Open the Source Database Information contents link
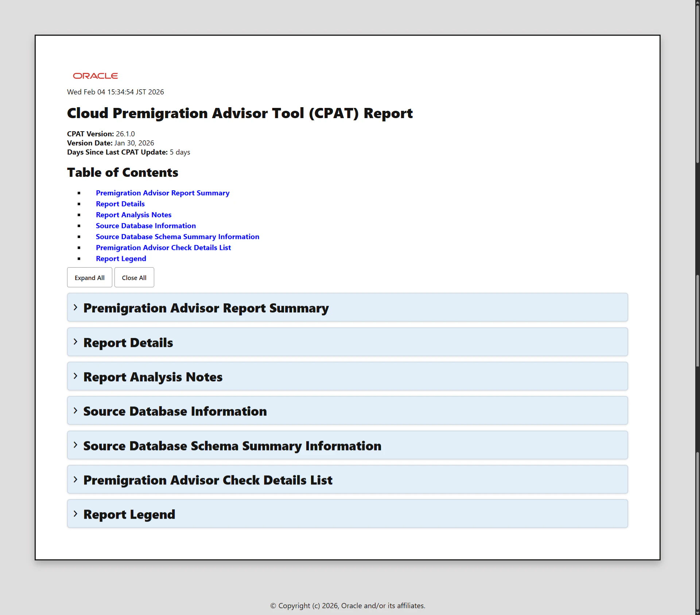The image size is (700, 615). pos(146,226)
